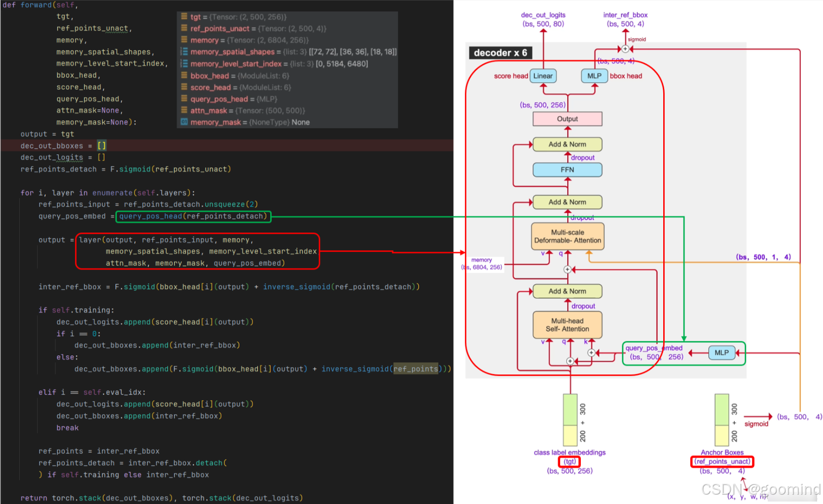
Task: Click the line 'ref_points_detach = F.sigmoid(ref_points_unact)'
Action: pos(126,169)
